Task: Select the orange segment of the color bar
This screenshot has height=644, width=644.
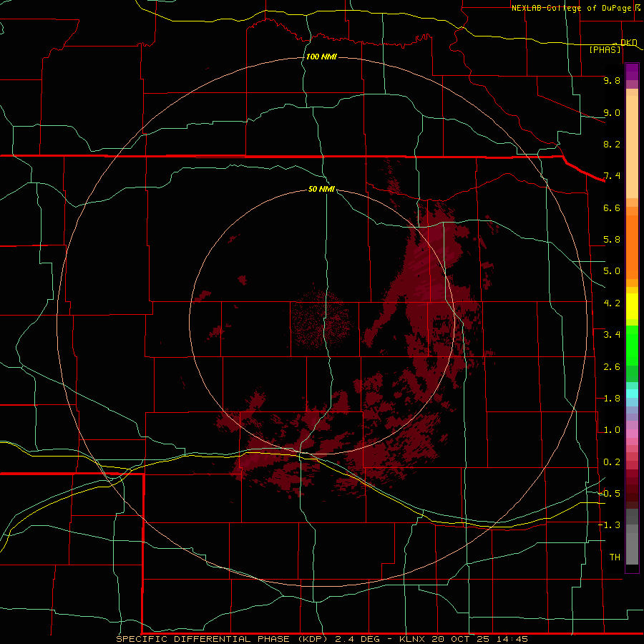Action: tap(632, 247)
